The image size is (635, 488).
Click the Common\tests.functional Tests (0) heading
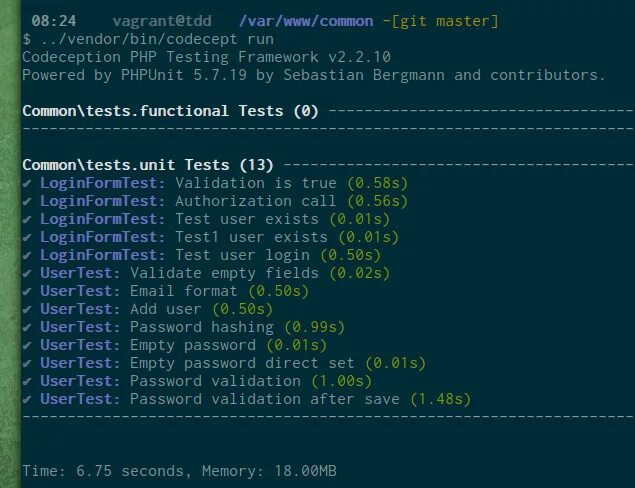click(170, 111)
